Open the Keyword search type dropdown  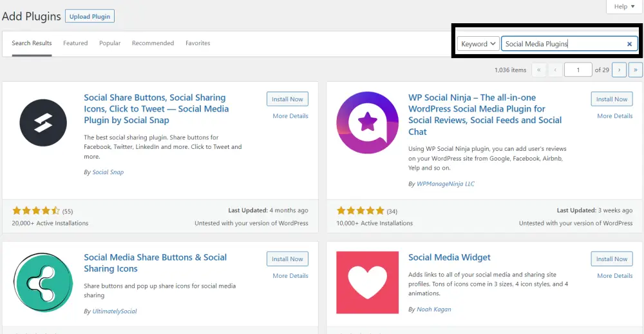click(x=478, y=44)
